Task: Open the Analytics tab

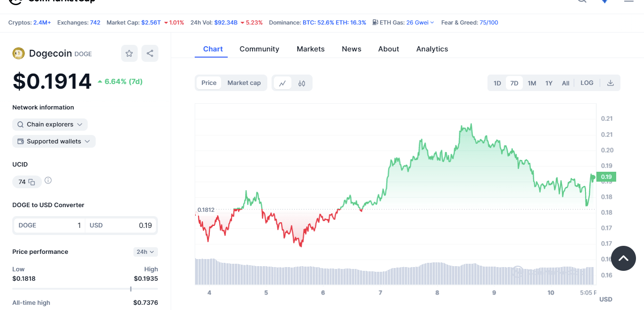Action: pos(432,49)
